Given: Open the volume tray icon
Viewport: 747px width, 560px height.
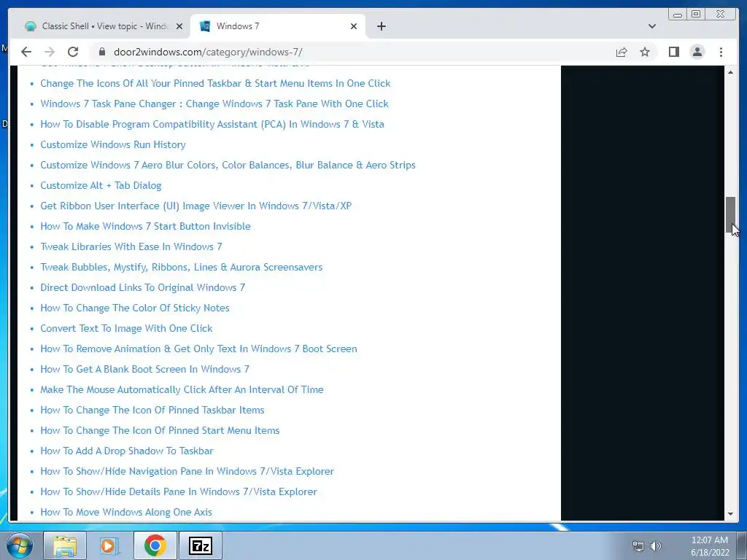Looking at the screenshot, I should coord(656,546).
